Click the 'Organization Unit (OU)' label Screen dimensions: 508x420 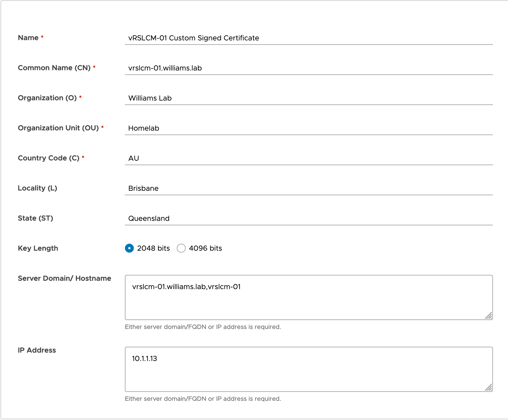tap(58, 128)
